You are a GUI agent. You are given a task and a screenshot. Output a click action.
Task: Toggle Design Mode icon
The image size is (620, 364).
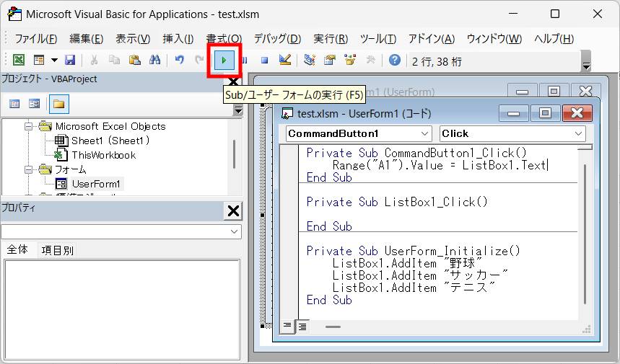(284, 60)
